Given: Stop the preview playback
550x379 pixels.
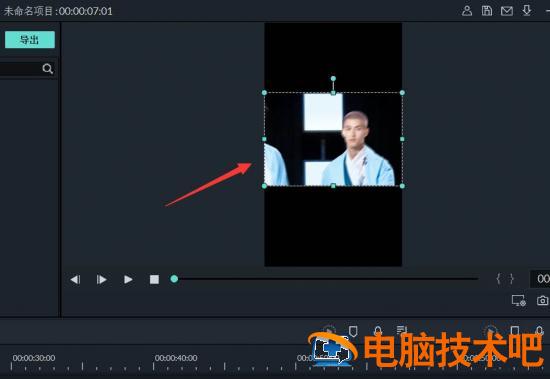Looking at the screenshot, I should click(x=154, y=279).
